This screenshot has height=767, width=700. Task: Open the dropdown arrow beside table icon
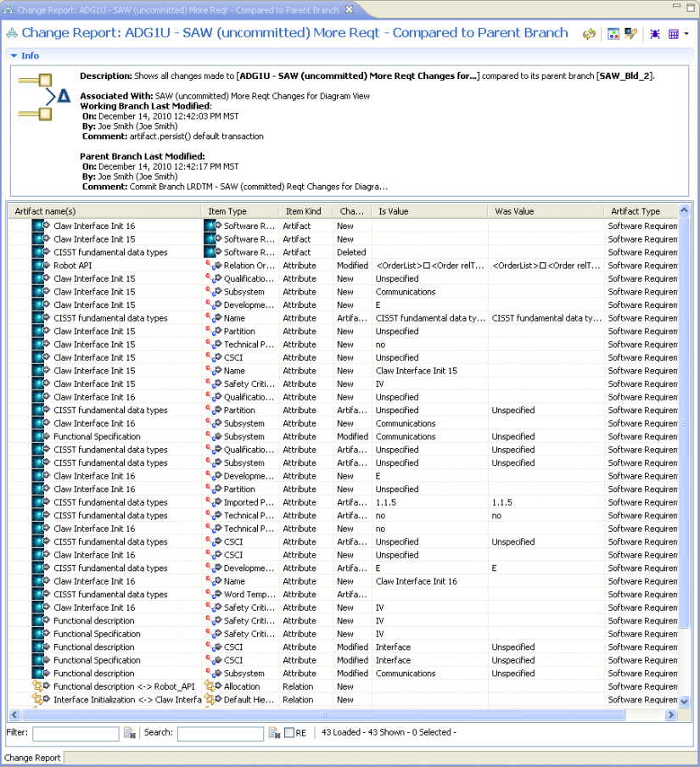(686, 34)
